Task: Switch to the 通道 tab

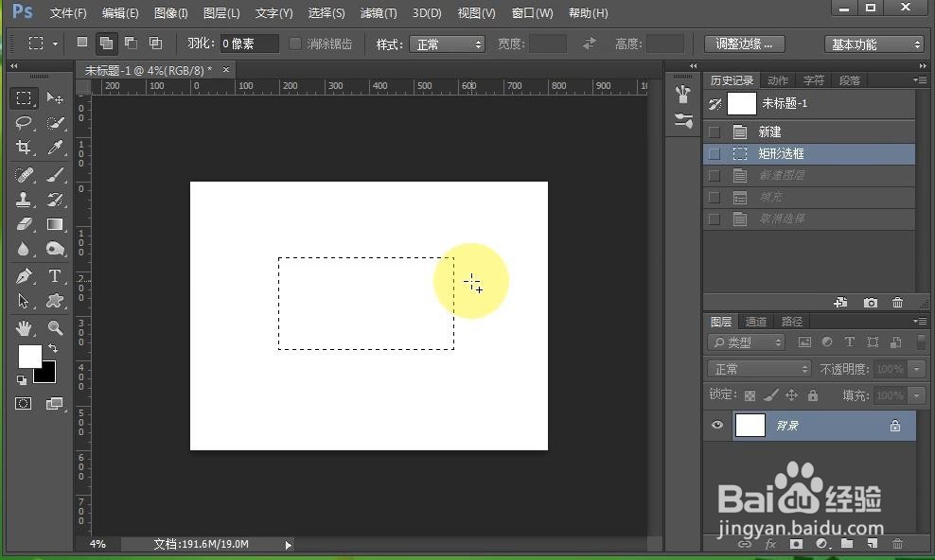Action: coord(755,321)
